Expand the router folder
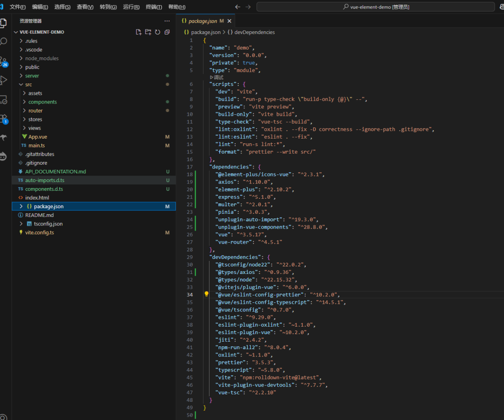 point(35,111)
